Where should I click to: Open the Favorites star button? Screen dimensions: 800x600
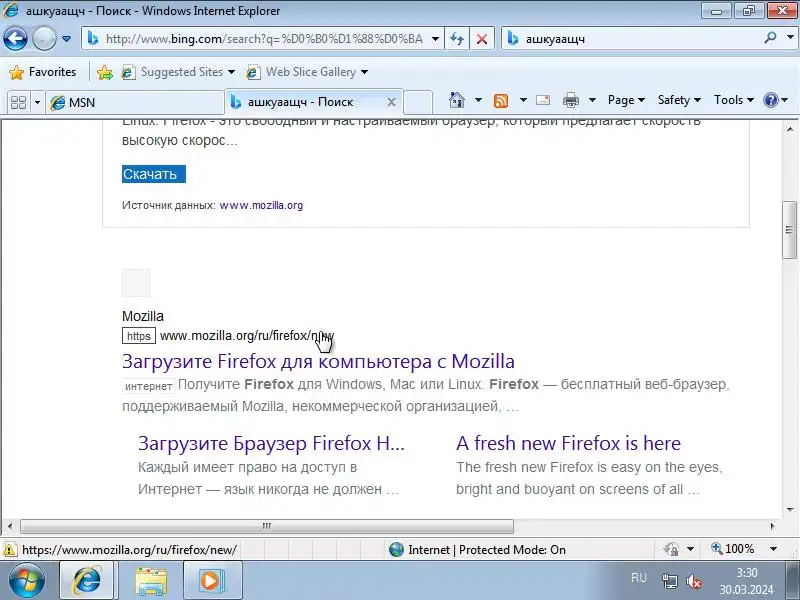pos(43,72)
